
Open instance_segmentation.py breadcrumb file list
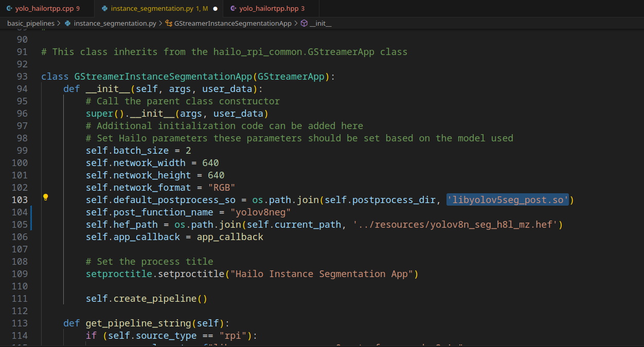[x=115, y=24]
